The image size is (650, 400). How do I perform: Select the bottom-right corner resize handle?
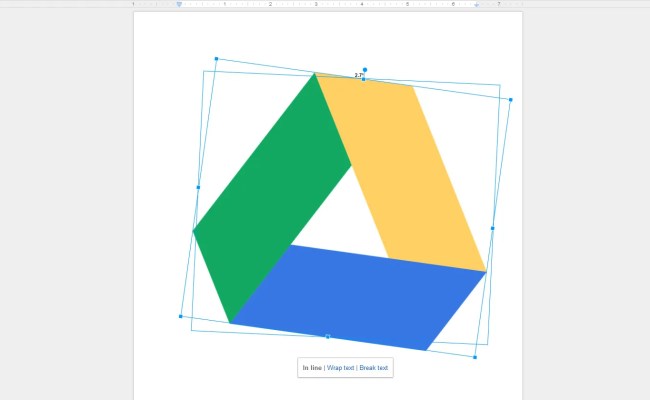coord(475,357)
